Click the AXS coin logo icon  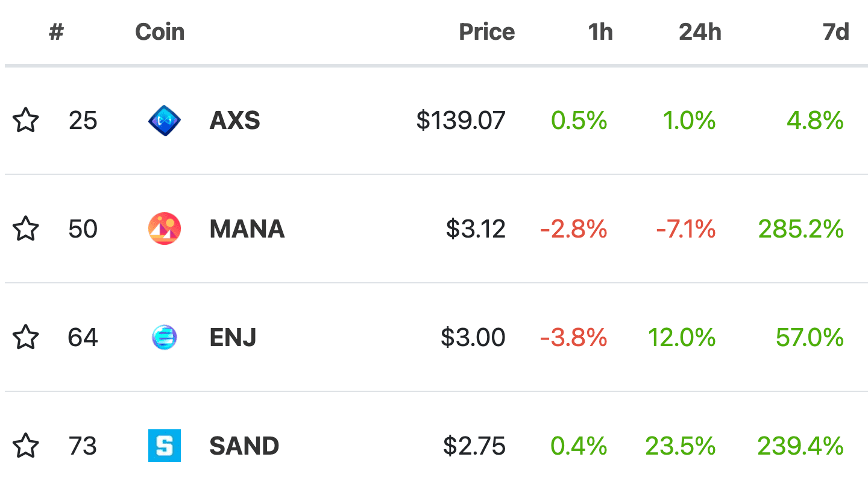tap(165, 121)
